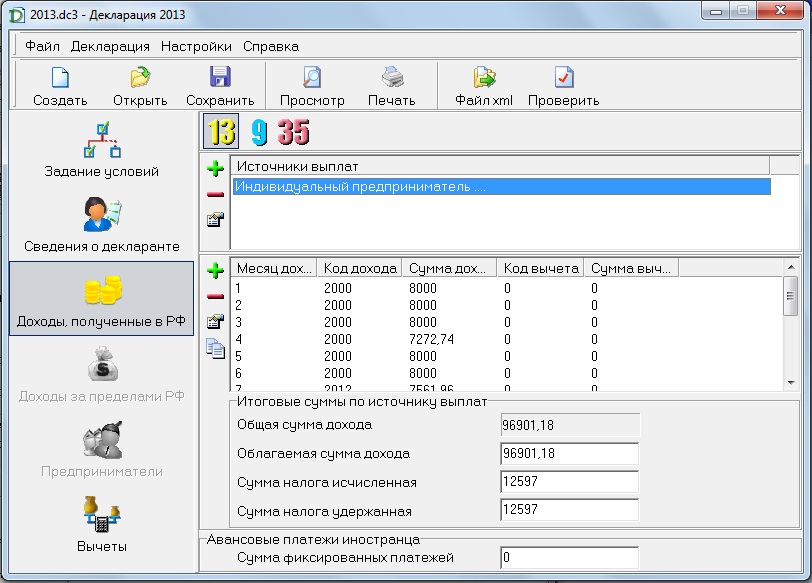Image resolution: width=812 pixels, height=583 pixels.
Task: Edit the selected payment source
Action: click(215, 220)
